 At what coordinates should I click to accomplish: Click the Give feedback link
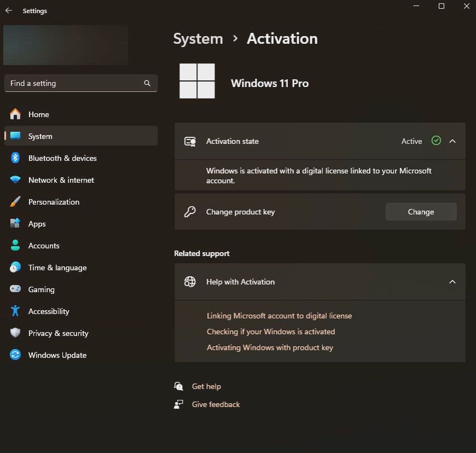point(216,404)
